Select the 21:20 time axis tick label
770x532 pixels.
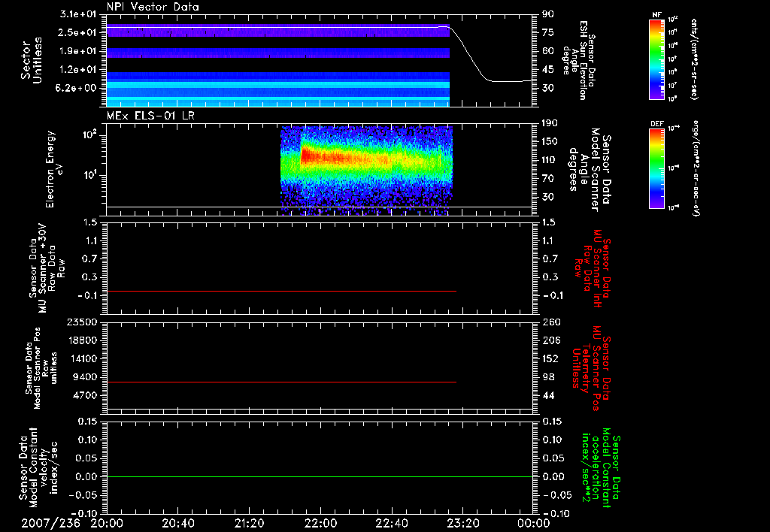[249, 523]
